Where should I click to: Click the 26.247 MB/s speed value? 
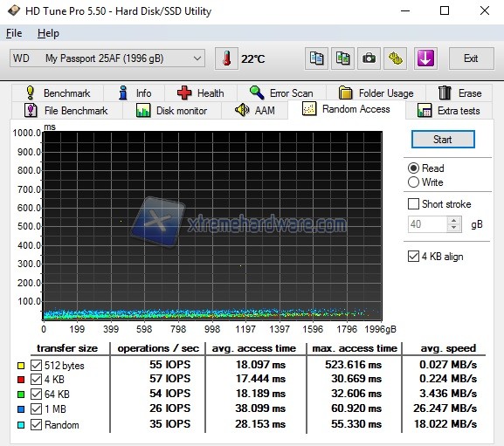(x=445, y=408)
